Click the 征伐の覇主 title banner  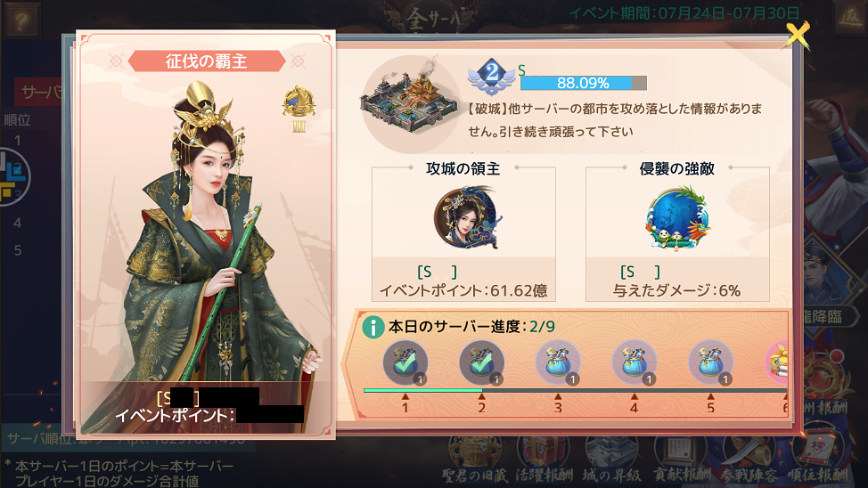(207, 61)
